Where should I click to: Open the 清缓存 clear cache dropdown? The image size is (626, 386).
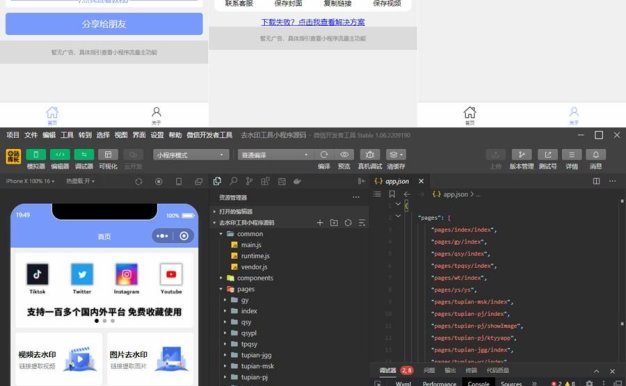coord(396,154)
